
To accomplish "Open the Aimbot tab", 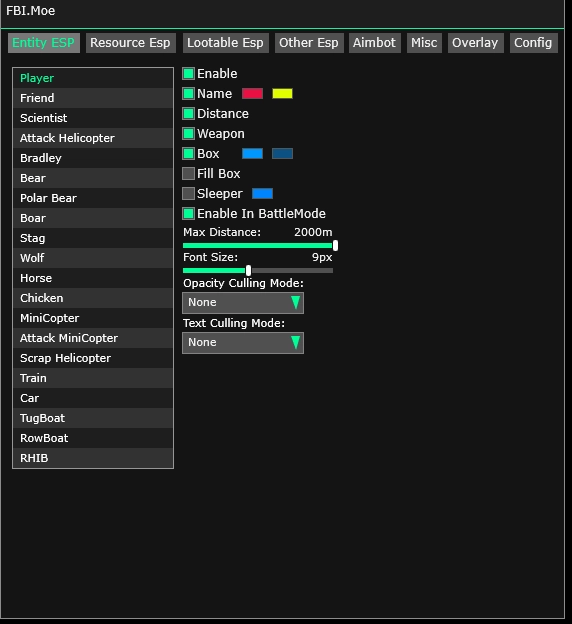I will [374, 43].
